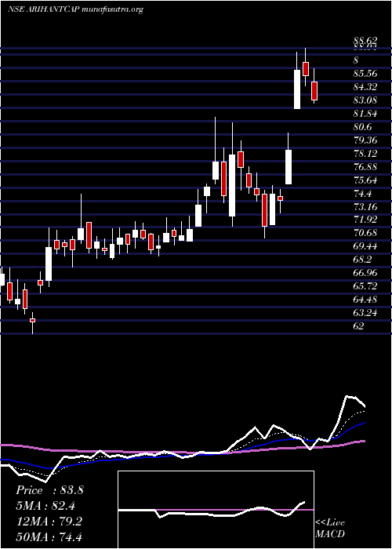Click the 12MA : 79.2 readout
This screenshot has width=392, height=549.
pyautogui.click(x=49, y=522)
